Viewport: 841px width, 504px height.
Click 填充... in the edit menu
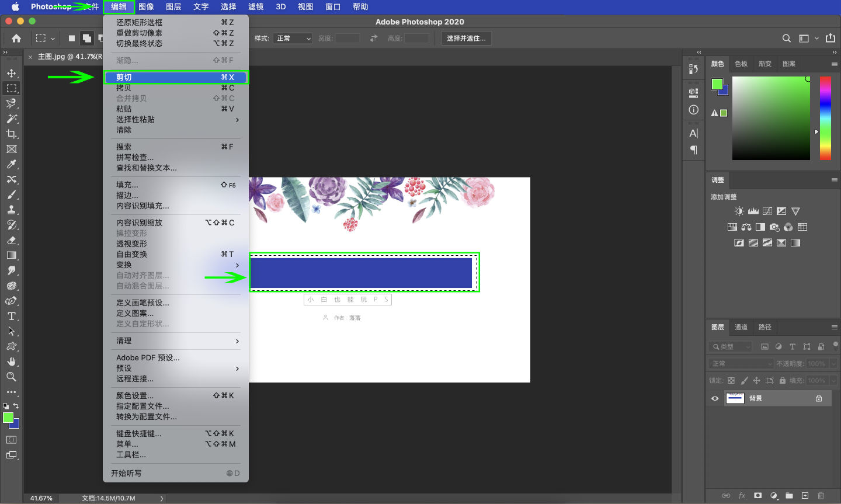click(x=127, y=185)
